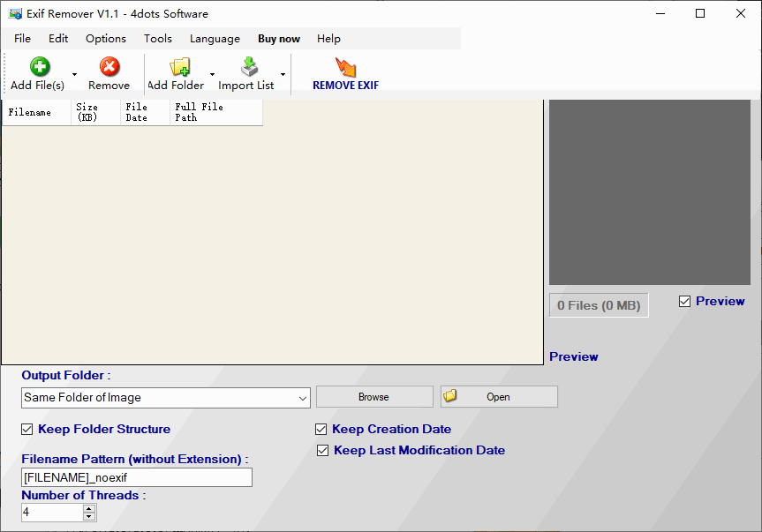Toggle Keep Folder Structure checkbox
This screenshot has height=532, width=762.
pyautogui.click(x=27, y=429)
